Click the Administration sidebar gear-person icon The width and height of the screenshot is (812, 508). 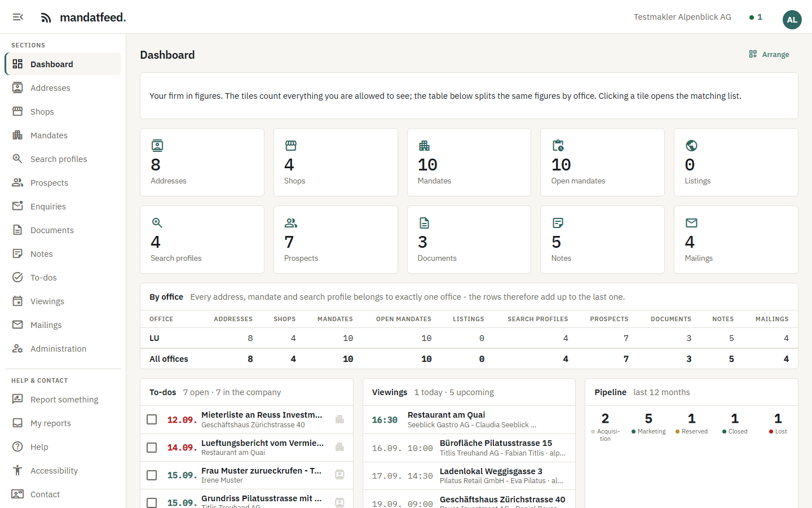(x=17, y=348)
